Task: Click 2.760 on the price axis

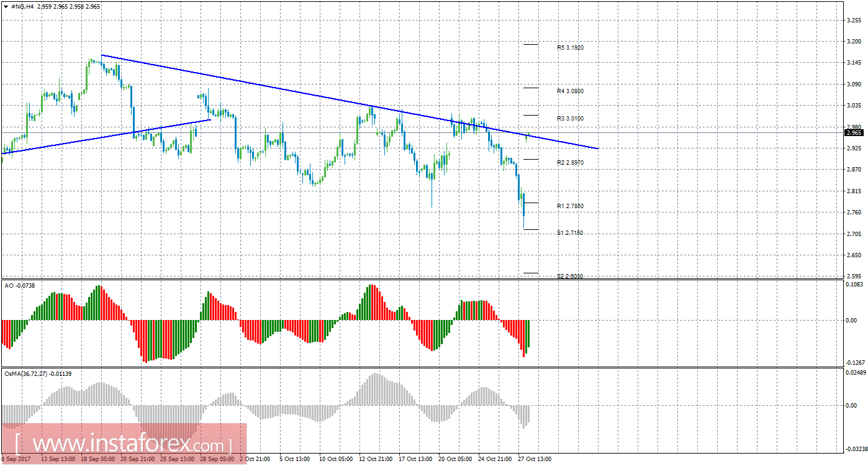Action: point(854,212)
